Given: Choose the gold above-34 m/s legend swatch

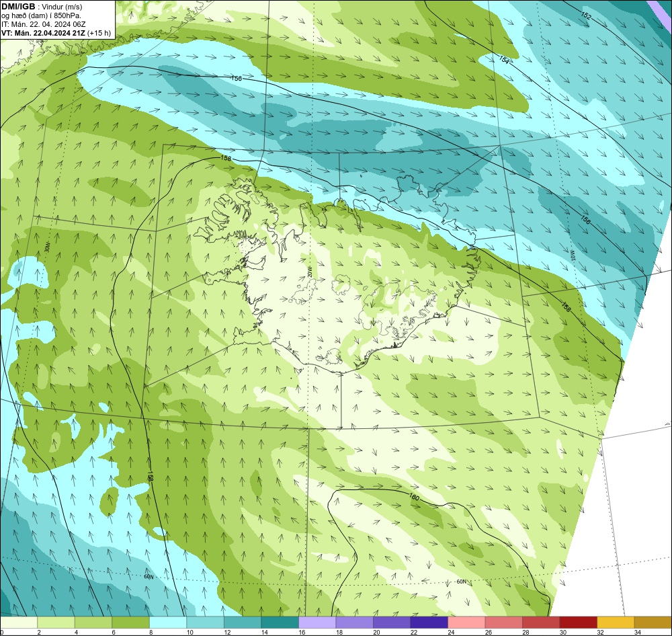Looking at the screenshot, I should pos(653,623).
